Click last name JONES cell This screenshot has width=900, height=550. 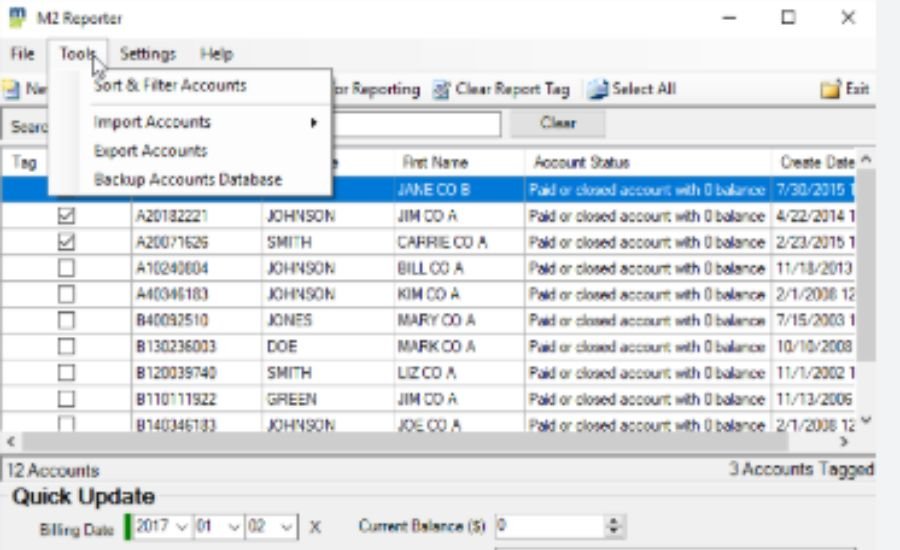(x=328, y=320)
